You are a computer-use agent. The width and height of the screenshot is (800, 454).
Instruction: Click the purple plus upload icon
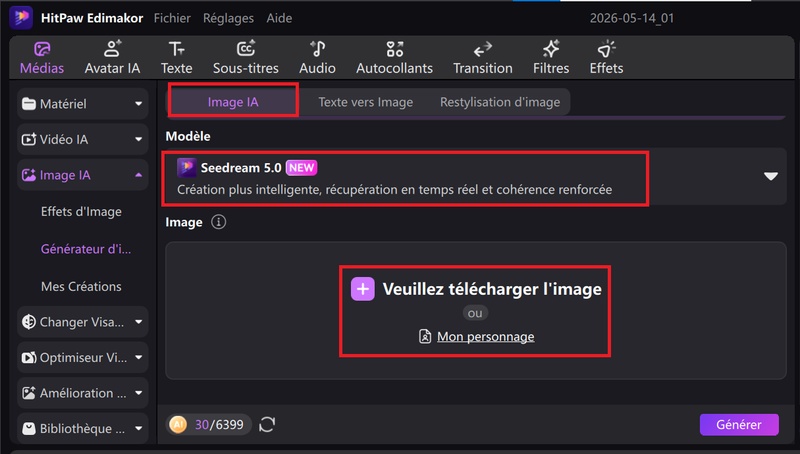(363, 289)
